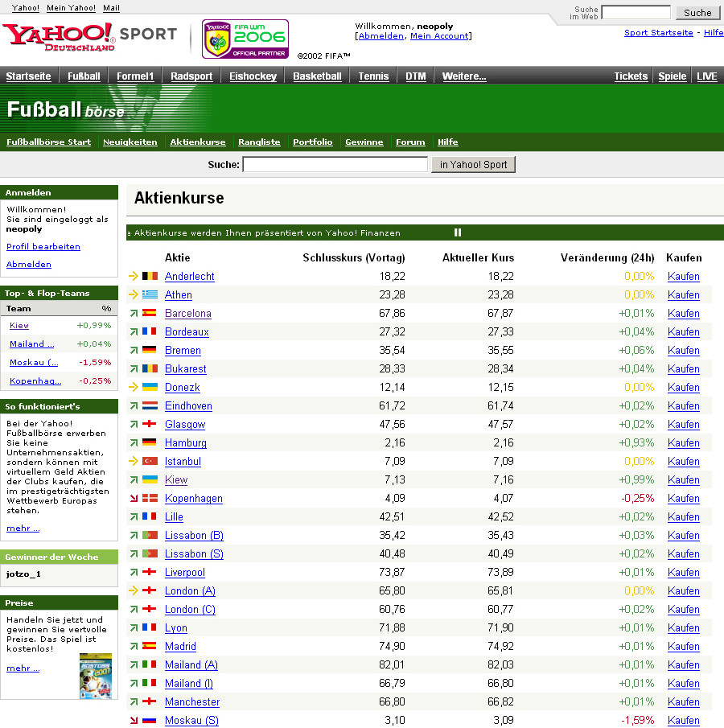Click the yellow arrow beside London (A)

tap(134, 590)
